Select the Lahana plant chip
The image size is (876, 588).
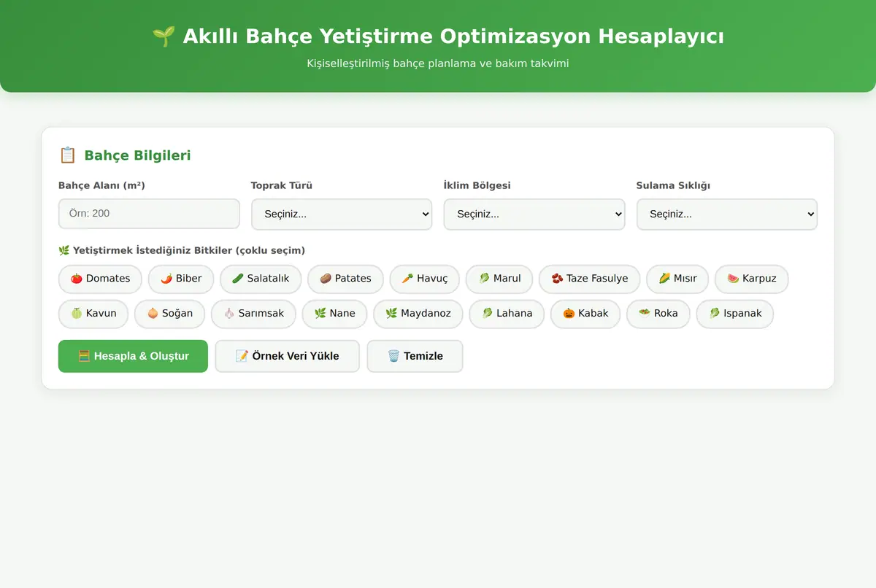[x=507, y=314]
